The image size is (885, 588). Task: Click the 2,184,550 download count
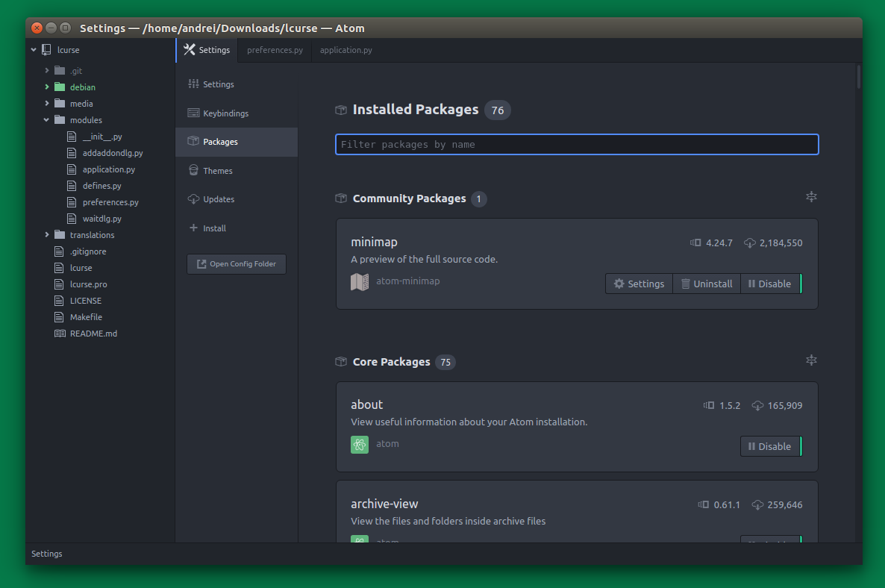click(x=781, y=243)
